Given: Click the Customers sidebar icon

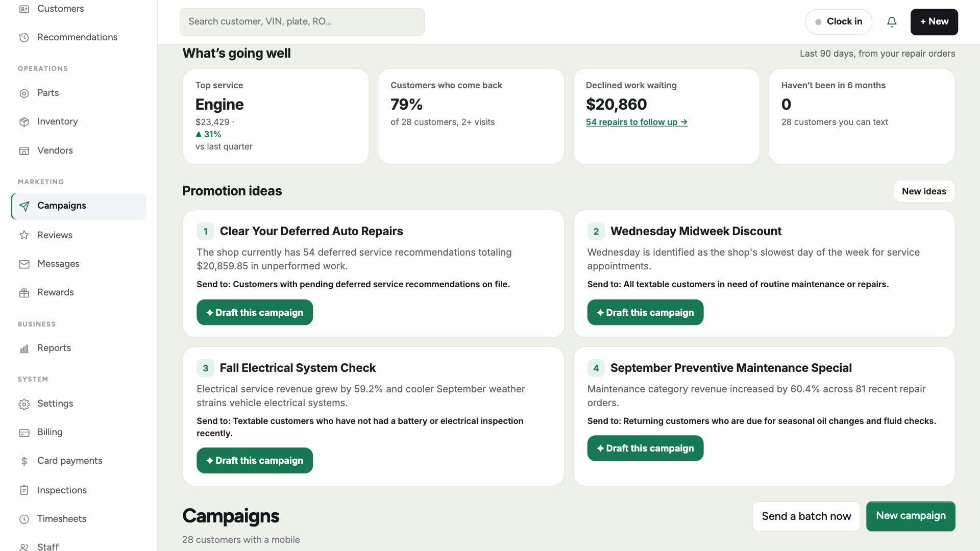Looking at the screenshot, I should point(24,9).
